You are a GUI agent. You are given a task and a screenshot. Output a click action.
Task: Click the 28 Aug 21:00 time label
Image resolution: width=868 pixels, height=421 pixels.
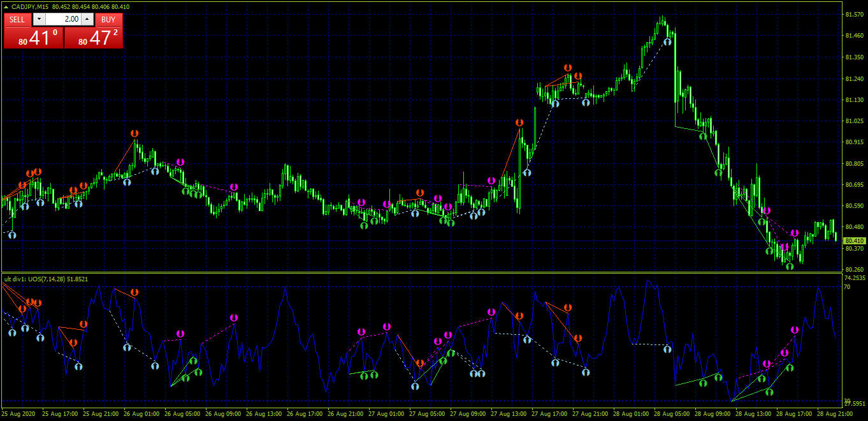pyautogui.click(x=835, y=414)
